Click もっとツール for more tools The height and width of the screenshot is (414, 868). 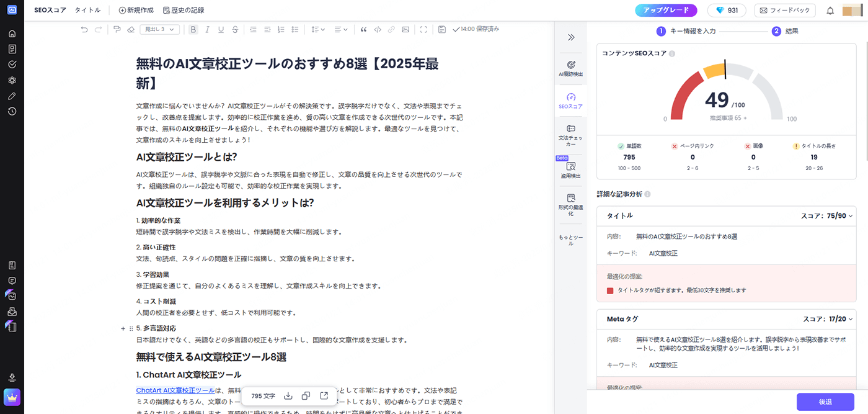571,240
